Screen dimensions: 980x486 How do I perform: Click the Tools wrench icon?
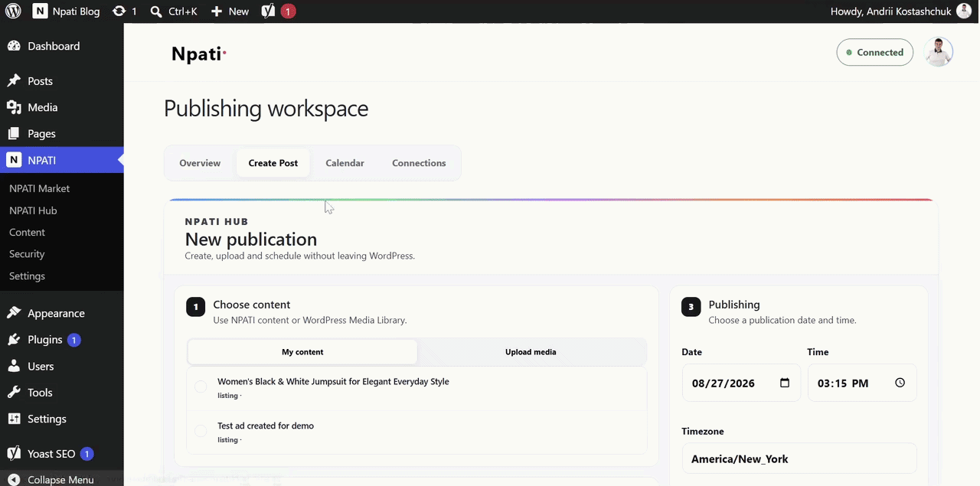14,393
